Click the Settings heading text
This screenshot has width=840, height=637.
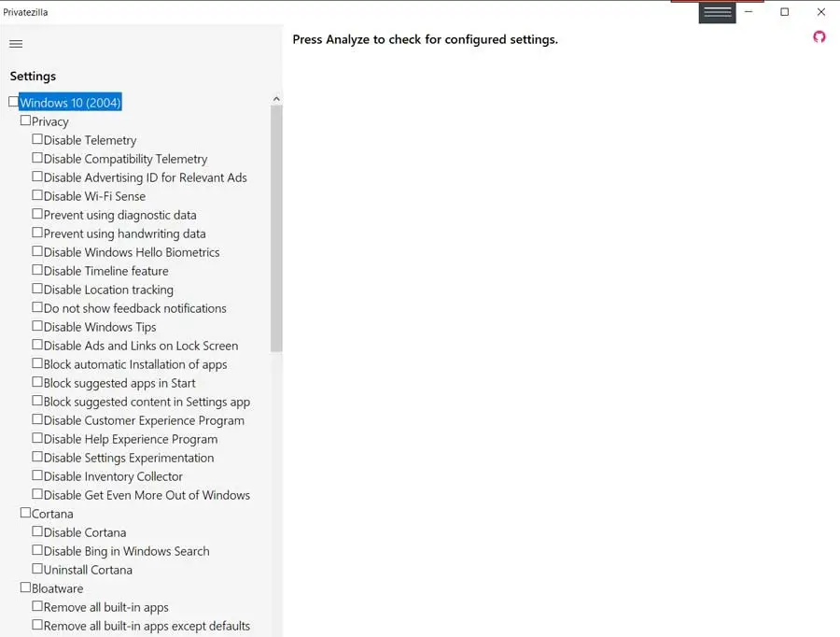click(33, 77)
